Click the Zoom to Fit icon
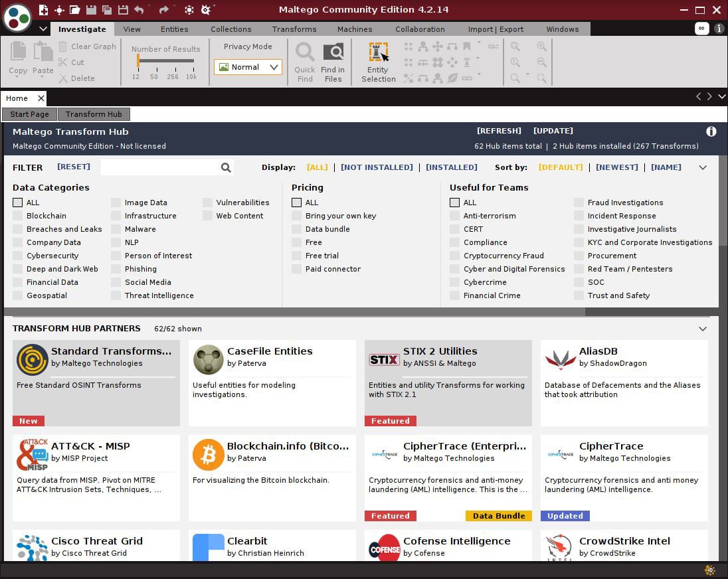Image resolution: width=728 pixels, height=579 pixels. (x=515, y=46)
